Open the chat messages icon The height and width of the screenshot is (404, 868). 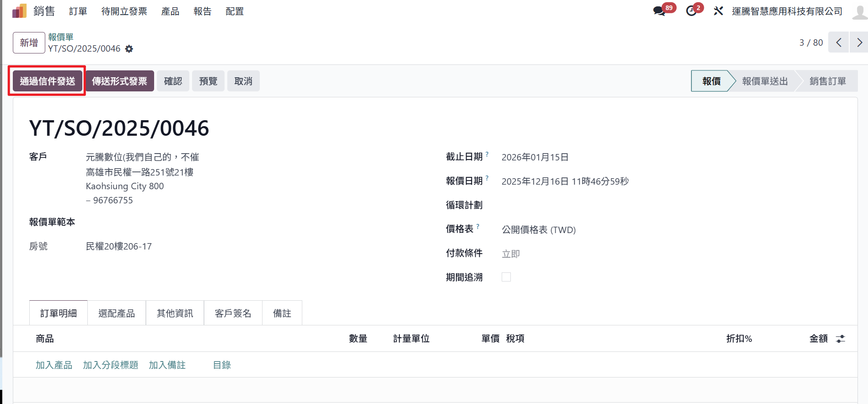659,11
